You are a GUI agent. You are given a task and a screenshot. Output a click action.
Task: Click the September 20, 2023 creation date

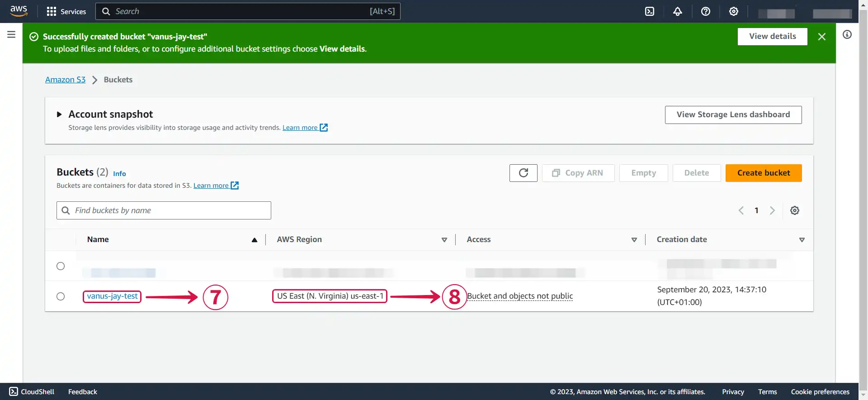[x=712, y=296]
